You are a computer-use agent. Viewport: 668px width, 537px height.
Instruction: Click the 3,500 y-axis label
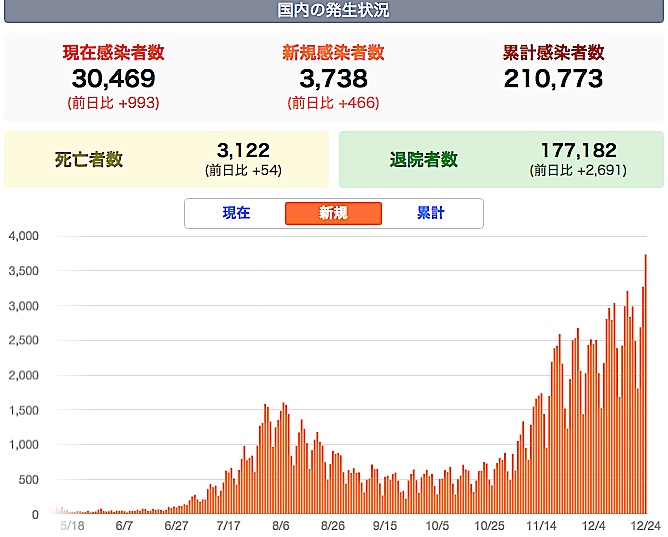pyautogui.click(x=23, y=271)
